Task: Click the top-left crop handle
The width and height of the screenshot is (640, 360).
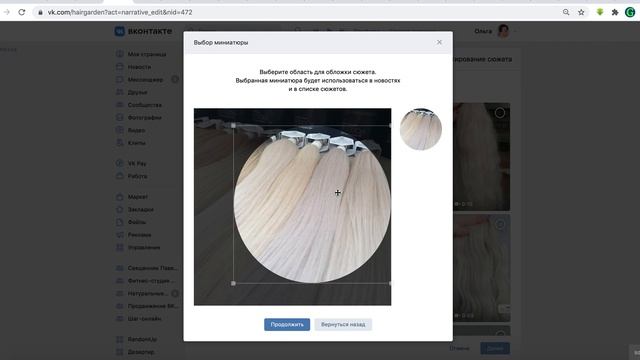Action: [233, 126]
